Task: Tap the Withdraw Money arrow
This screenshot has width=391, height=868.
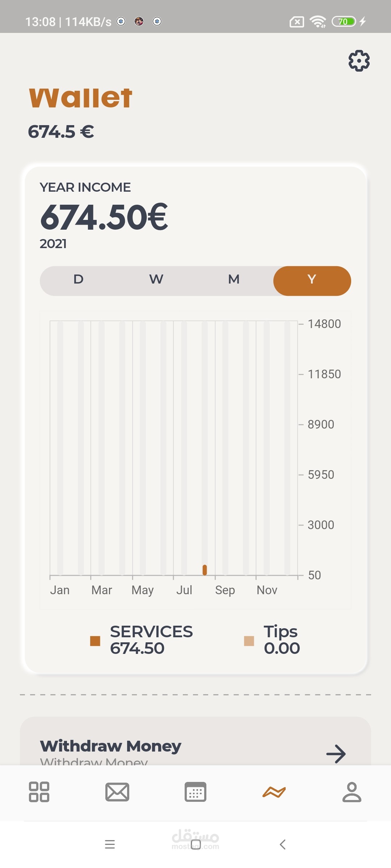Action: point(336,754)
